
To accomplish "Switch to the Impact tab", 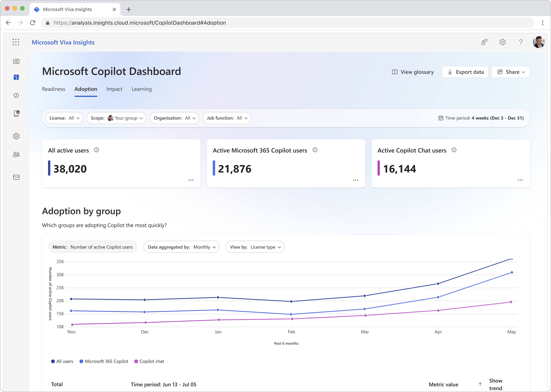I will (x=114, y=89).
